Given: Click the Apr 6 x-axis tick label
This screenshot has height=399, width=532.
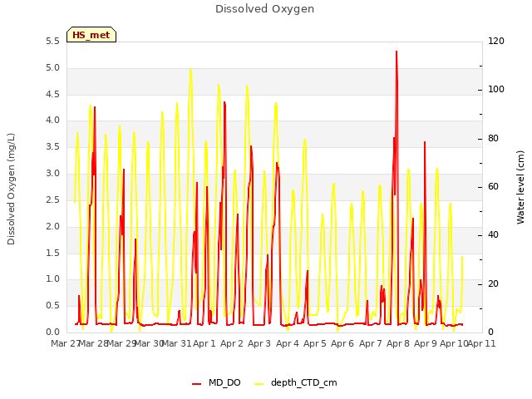Looking at the screenshot, I should pyautogui.click(x=342, y=343).
